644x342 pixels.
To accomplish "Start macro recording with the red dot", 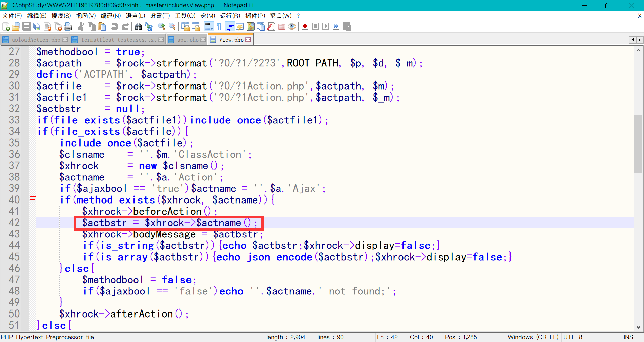I will (305, 26).
